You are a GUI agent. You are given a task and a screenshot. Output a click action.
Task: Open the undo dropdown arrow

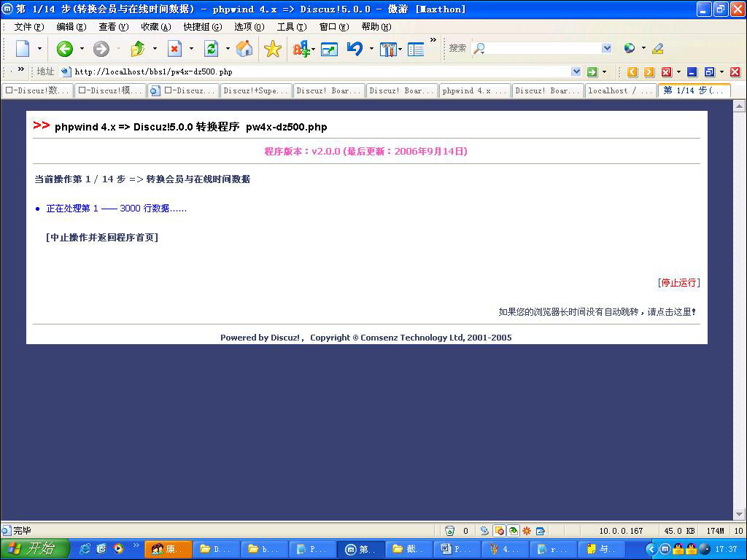pos(371,49)
